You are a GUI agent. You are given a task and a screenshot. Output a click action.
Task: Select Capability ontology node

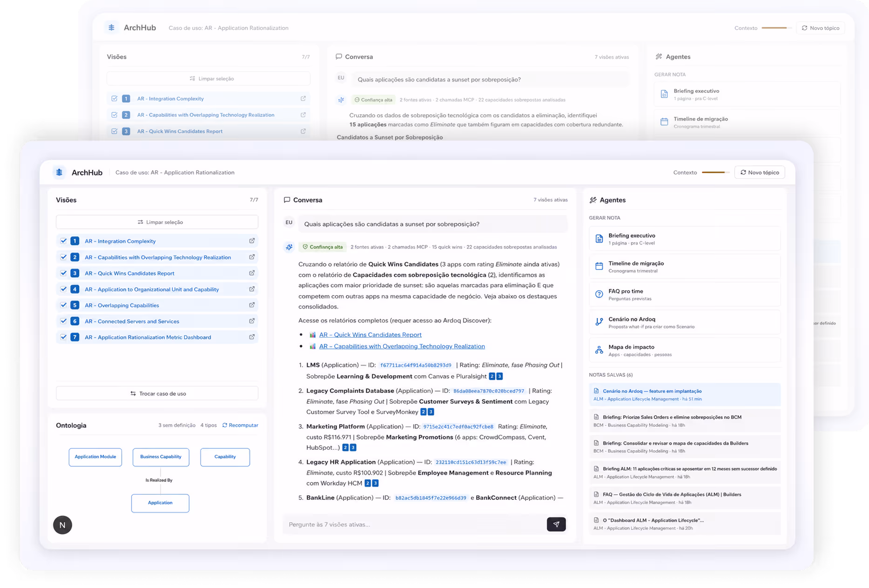(225, 457)
